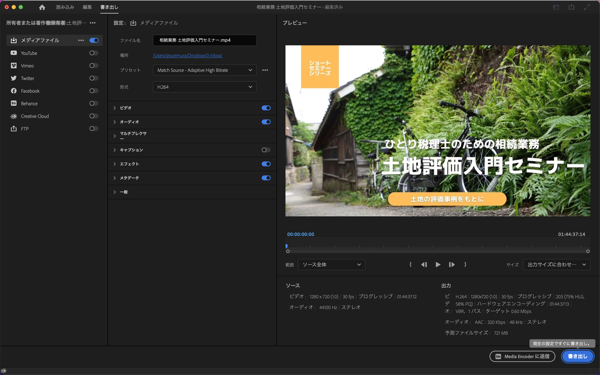This screenshot has width=600, height=375.
Task: Click the Behance destination icon
Action: click(x=14, y=103)
